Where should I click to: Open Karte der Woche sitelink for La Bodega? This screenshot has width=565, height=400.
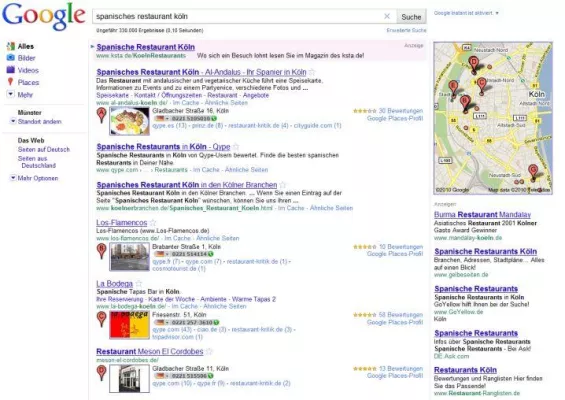pos(172,299)
